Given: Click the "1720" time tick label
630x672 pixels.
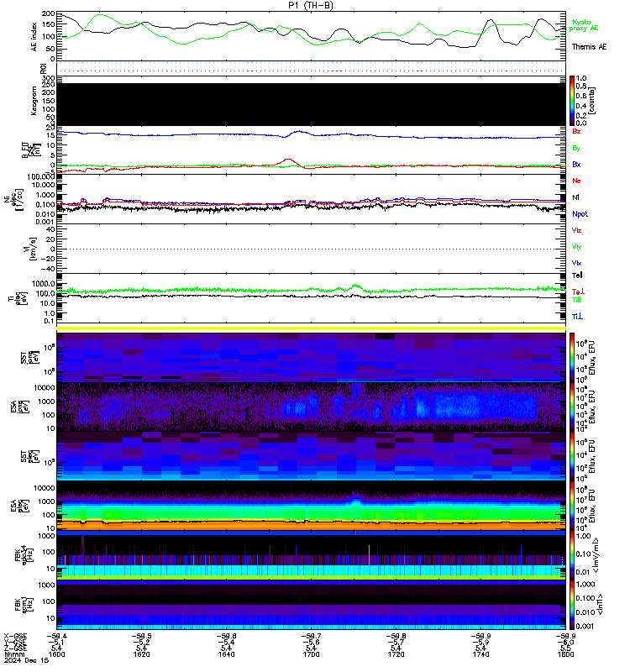Looking at the screenshot, I should pyautogui.click(x=396, y=654).
